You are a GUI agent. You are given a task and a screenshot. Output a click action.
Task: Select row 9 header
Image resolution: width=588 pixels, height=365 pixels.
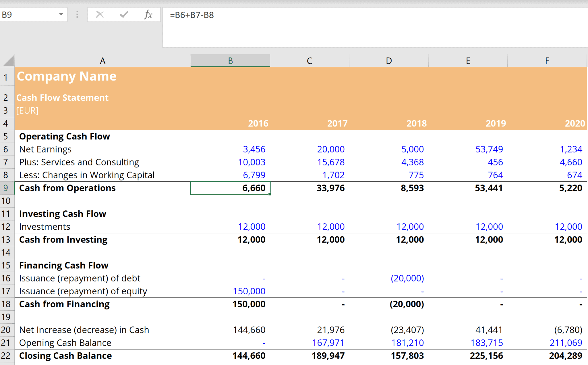pos(6,188)
